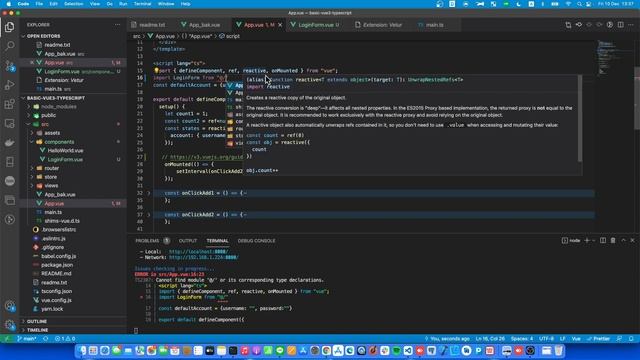Expand the assets folder
This screenshot has height=360, width=640.
32,133
